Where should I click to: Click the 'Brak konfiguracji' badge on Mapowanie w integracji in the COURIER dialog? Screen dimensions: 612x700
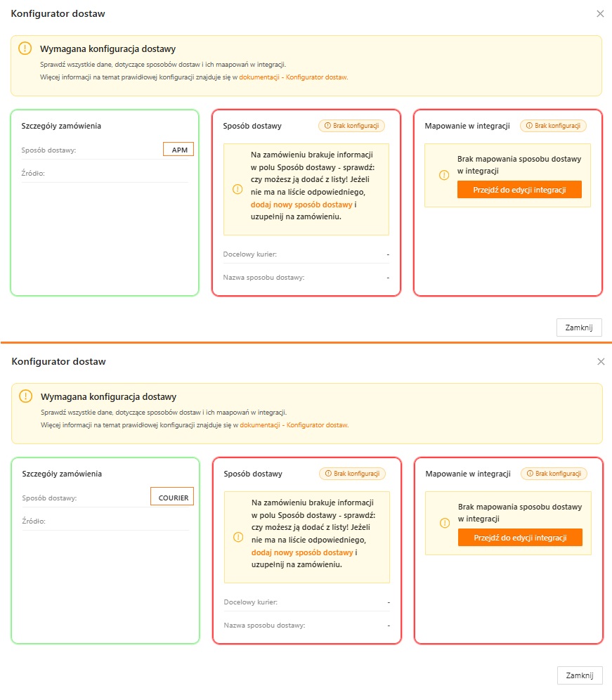coord(554,474)
